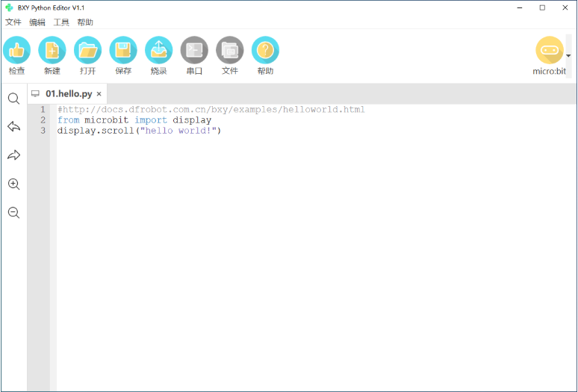
Task: Click the docs.dfrobot.com.cn comment line
Action: click(211, 110)
